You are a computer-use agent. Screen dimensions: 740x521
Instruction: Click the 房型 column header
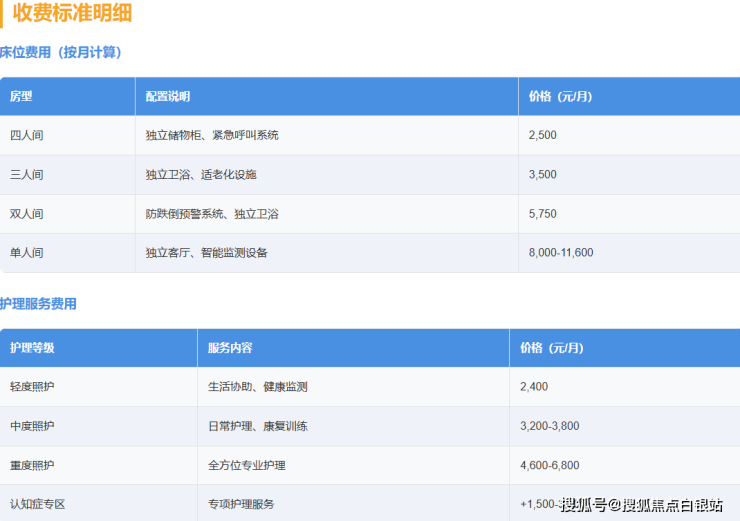(21, 97)
